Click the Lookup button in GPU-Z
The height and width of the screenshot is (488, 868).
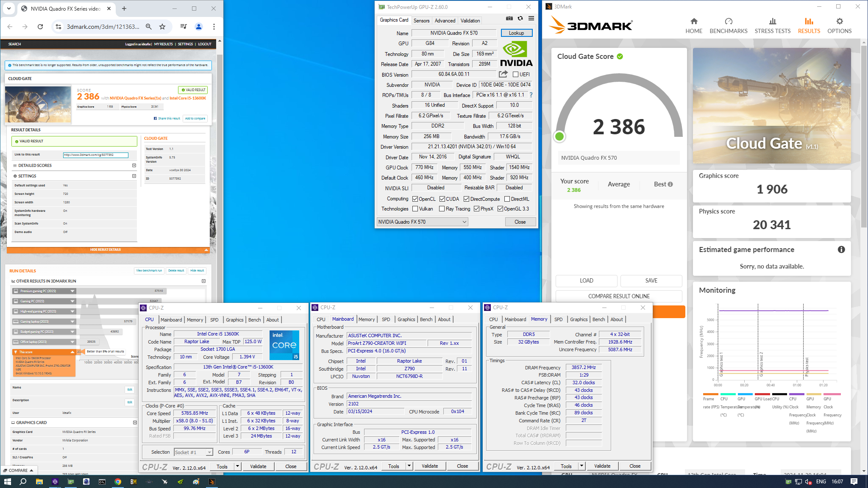pos(516,33)
